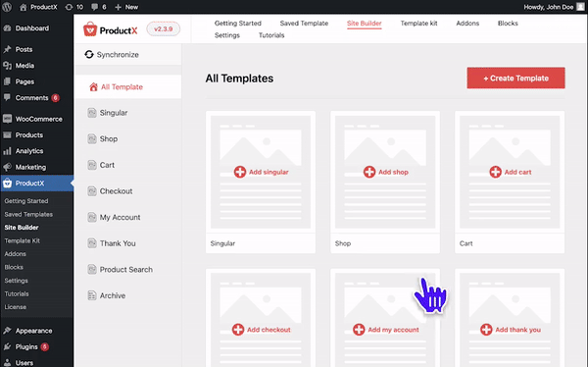Click the Synchronize refresh icon

tap(89, 55)
